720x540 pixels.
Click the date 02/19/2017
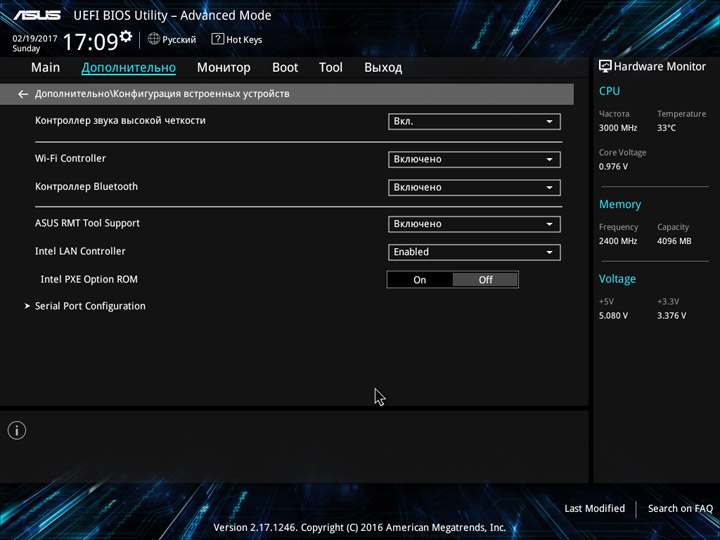pos(35,39)
